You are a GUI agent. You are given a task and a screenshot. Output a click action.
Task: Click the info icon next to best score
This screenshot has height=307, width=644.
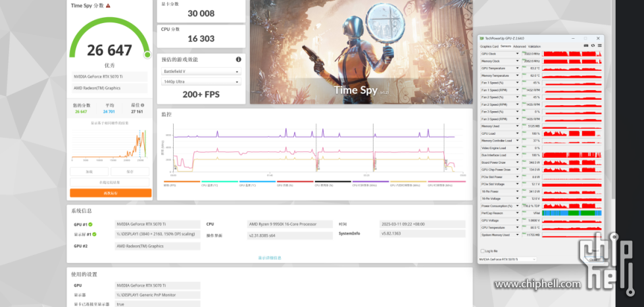pos(143,105)
